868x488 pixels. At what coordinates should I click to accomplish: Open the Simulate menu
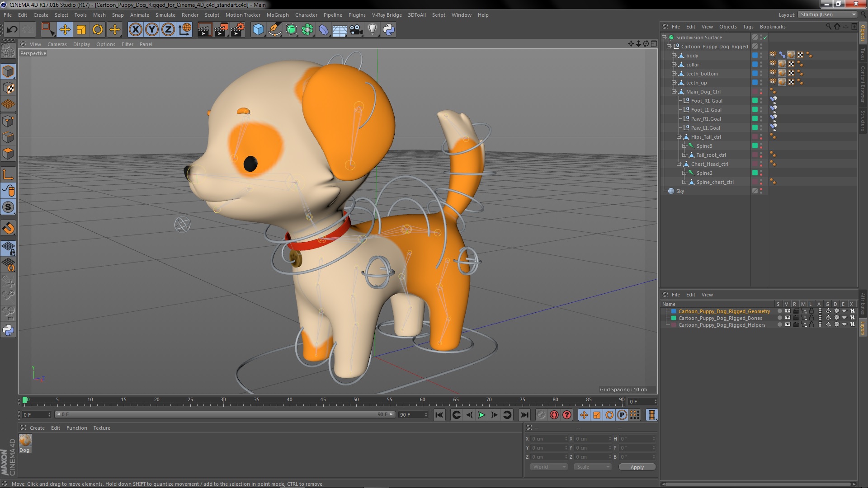tap(165, 15)
